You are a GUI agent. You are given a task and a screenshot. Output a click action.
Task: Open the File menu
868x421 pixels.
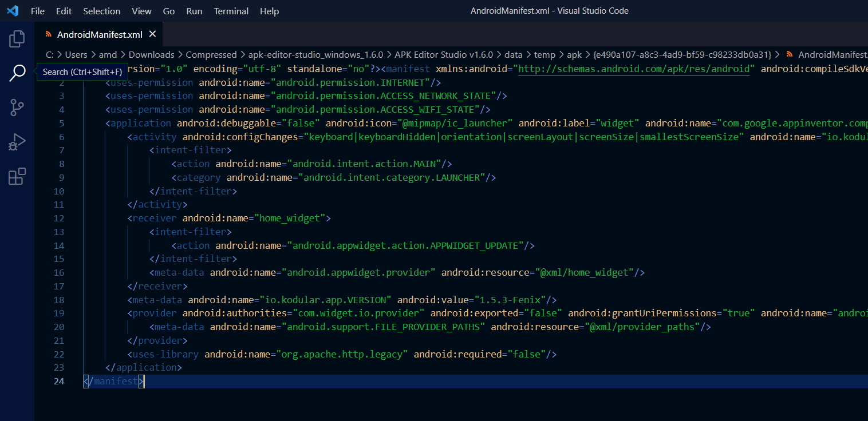click(37, 10)
